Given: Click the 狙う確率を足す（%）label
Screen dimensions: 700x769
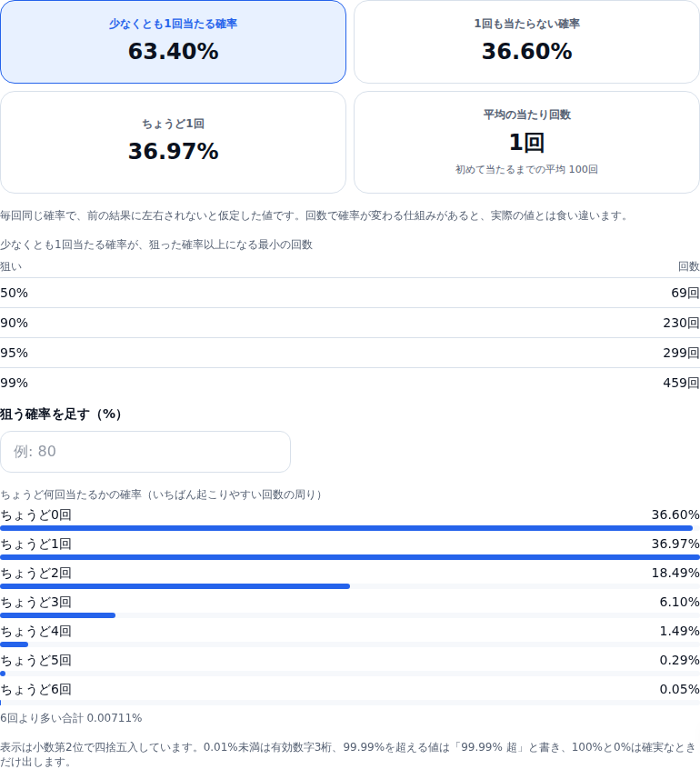Looking at the screenshot, I should pyautogui.click(x=61, y=414).
